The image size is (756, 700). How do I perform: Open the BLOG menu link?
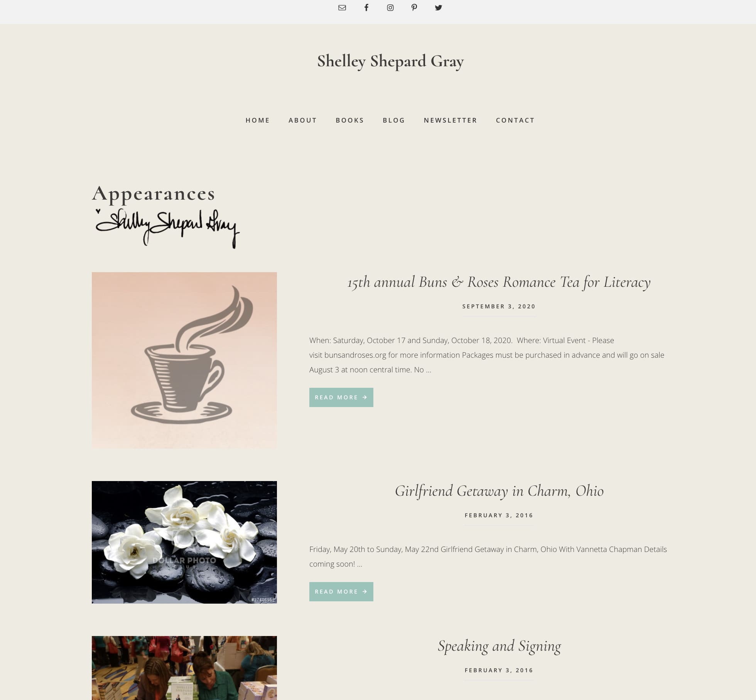coord(394,120)
